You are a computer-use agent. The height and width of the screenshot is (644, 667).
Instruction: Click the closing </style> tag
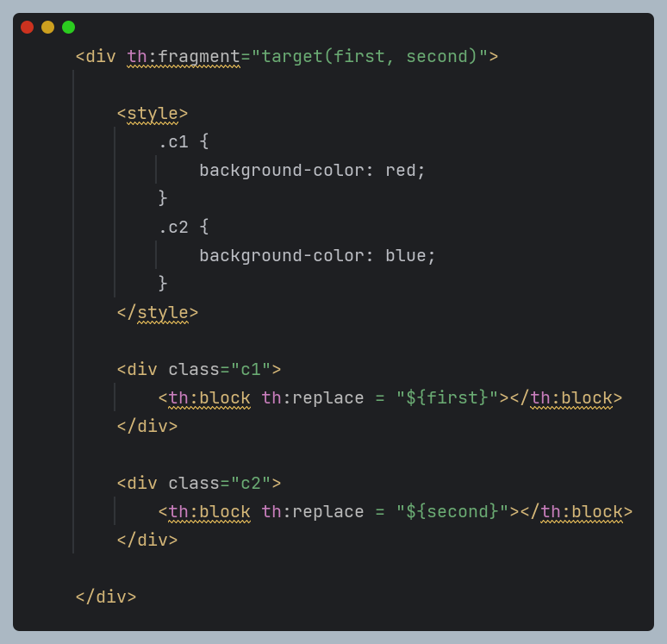pos(158,313)
